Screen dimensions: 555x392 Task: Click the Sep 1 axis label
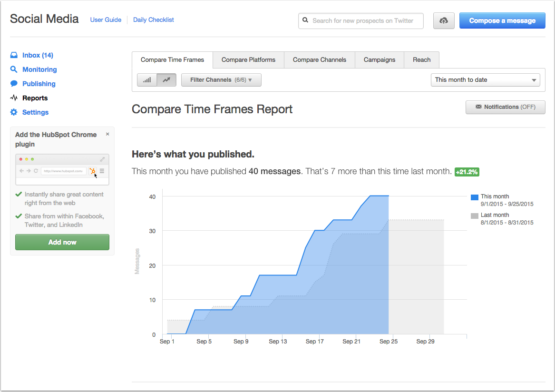click(x=167, y=342)
